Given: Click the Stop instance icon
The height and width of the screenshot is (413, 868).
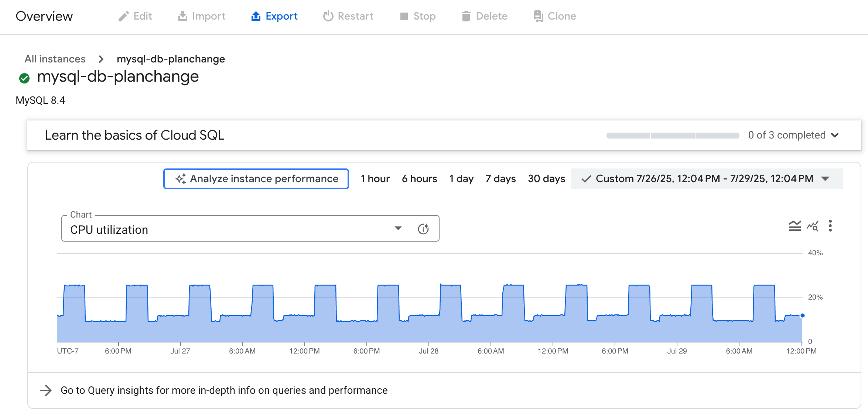Looking at the screenshot, I should click(x=405, y=16).
